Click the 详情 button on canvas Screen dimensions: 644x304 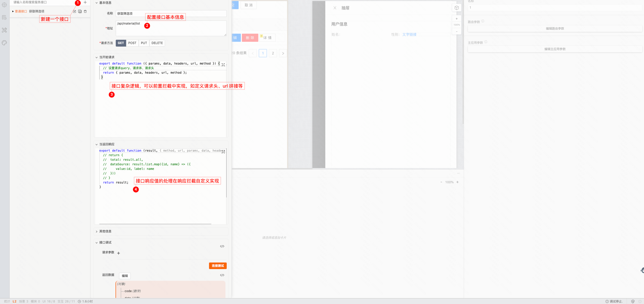pos(267,38)
